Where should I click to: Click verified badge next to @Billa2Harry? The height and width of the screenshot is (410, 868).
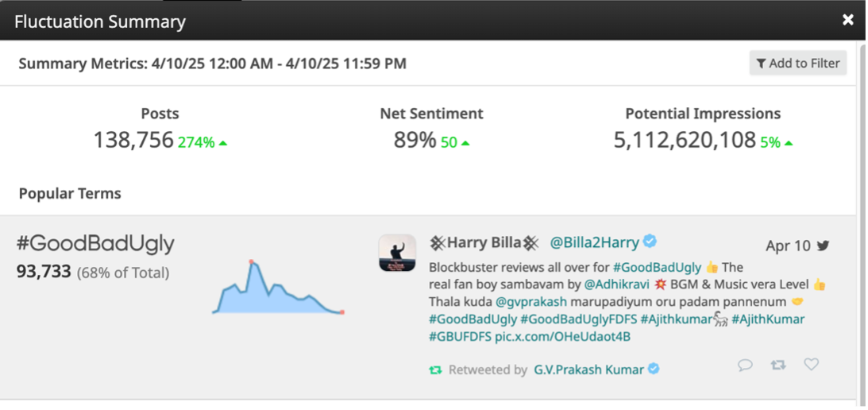pyautogui.click(x=650, y=242)
